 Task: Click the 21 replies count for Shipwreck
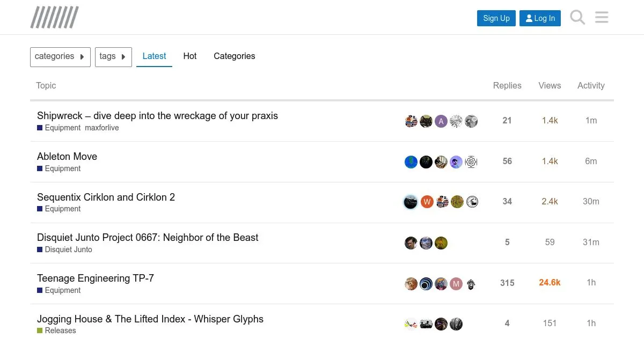507,121
